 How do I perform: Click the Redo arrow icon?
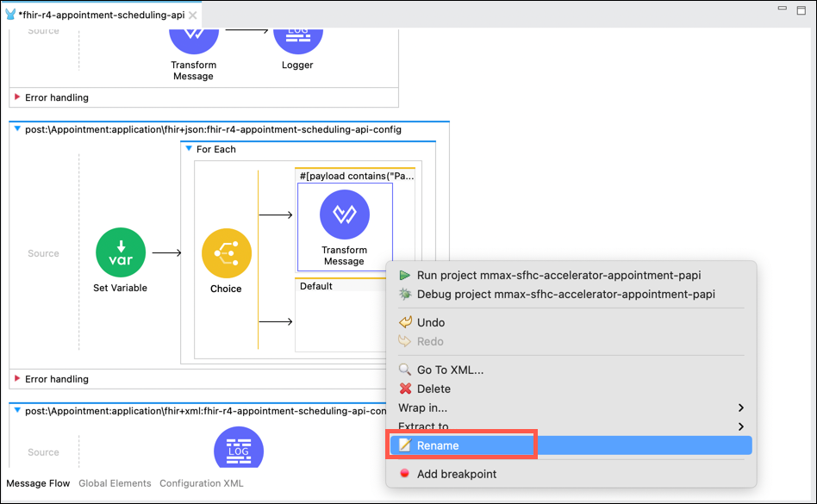[x=405, y=341]
